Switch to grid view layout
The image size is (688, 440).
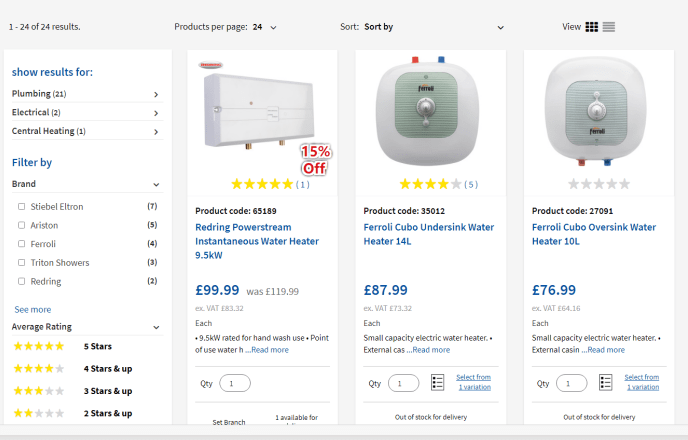pos(592,27)
